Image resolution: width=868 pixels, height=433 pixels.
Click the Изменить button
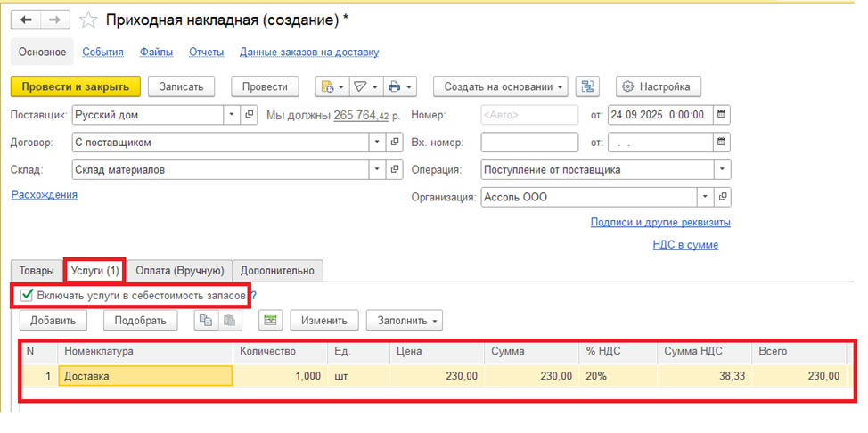click(x=324, y=320)
